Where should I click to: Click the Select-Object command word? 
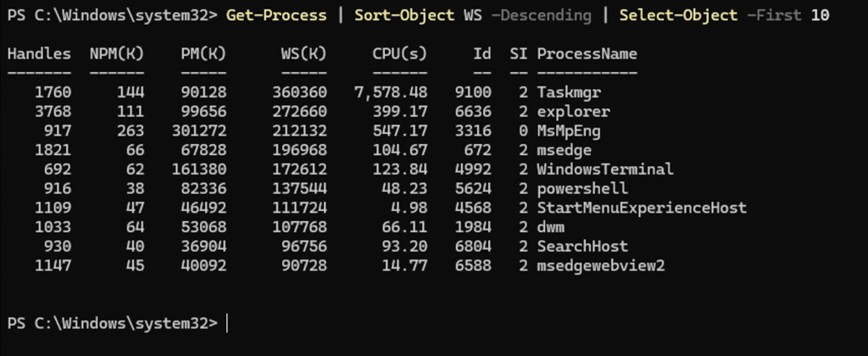679,15
